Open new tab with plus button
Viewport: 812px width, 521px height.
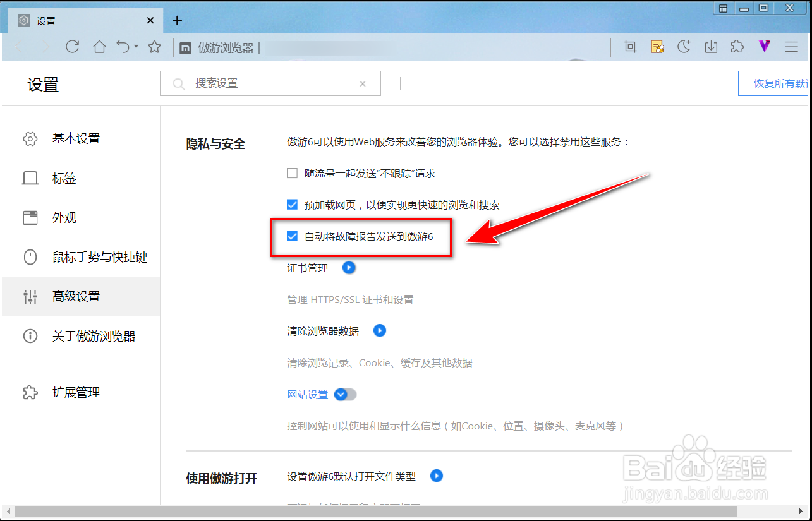[177, 20]
